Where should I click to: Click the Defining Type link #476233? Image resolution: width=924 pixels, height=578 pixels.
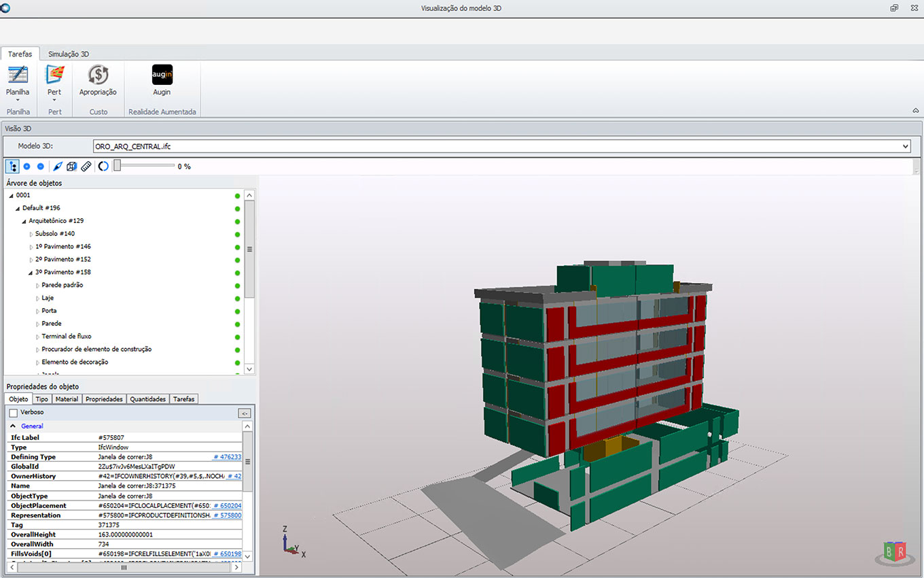click(228, 457)
